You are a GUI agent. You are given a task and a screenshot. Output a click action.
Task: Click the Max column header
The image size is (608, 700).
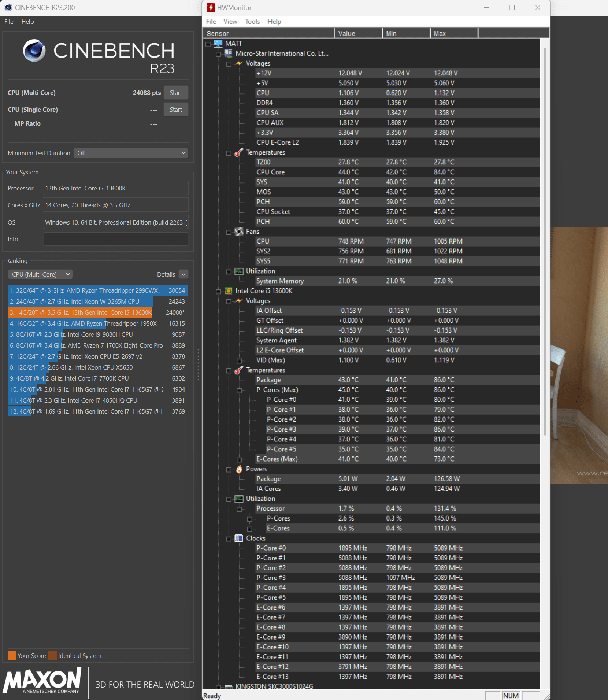454,33
